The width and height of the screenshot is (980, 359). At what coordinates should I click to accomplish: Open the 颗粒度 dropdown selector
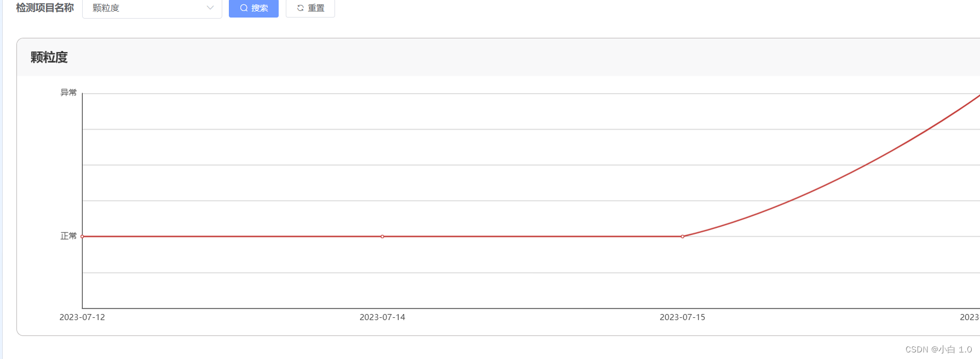coord(152,8)
